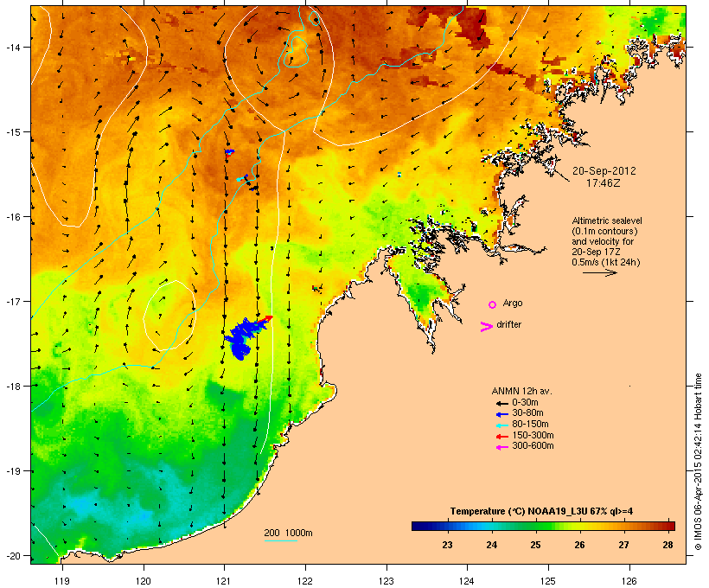Click the black 0-30m legend arrow
The image size is (709, 588).
click(x=501, y=403)
